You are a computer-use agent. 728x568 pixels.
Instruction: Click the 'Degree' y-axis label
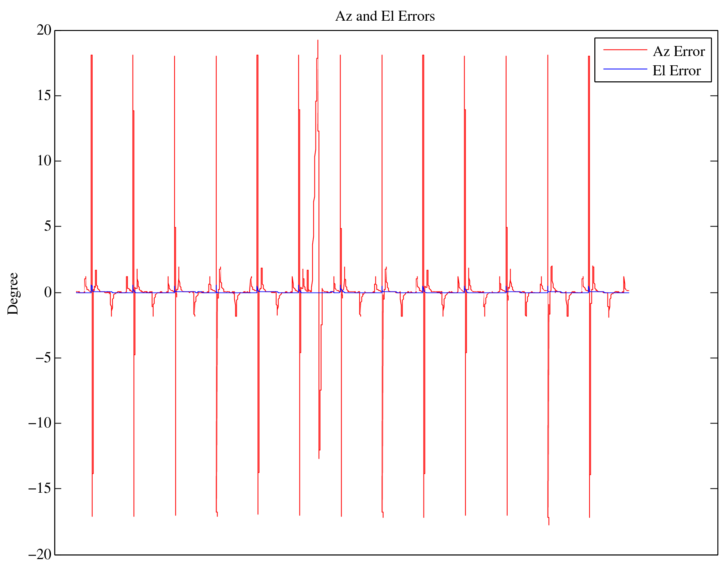[x=13, y=294]
